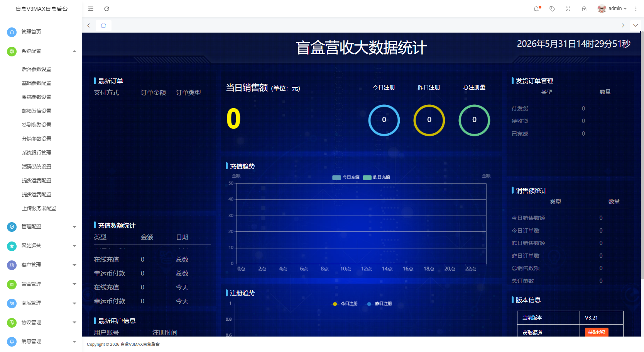Toggle 昨日充值 legend in recharge chart
Image resolution: width=644 pixels, height=352 pixels.
pyautogui.click(x=377, y=177)
